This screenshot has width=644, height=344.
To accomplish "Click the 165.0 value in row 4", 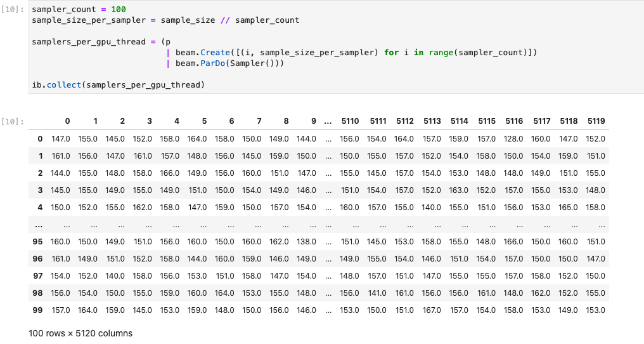I will (x=569, y=207).
